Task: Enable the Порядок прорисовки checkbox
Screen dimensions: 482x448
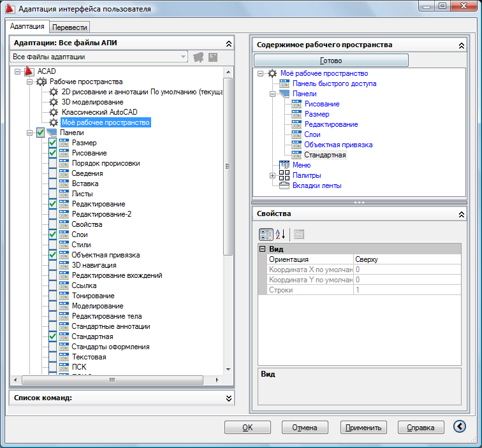Action: 52,163
